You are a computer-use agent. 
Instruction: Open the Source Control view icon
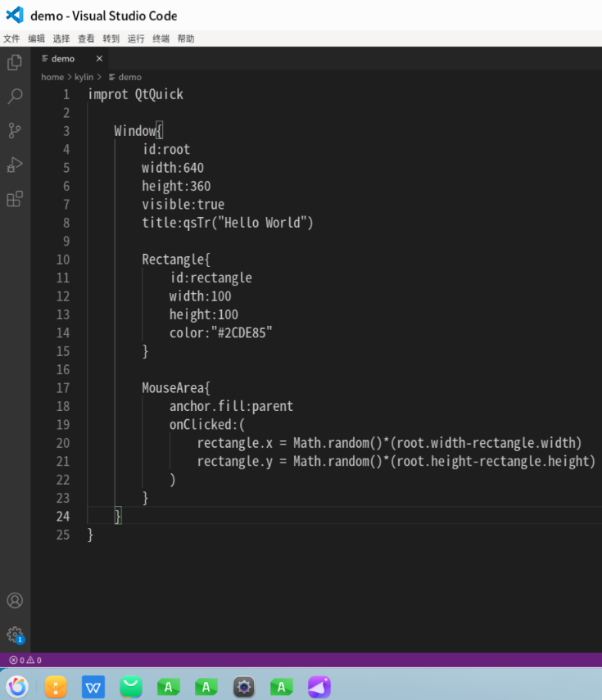click(x=15, y=130)
